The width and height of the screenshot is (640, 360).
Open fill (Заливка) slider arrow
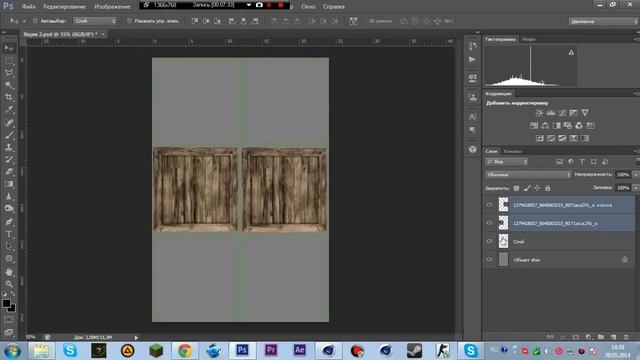click(636, 188)
